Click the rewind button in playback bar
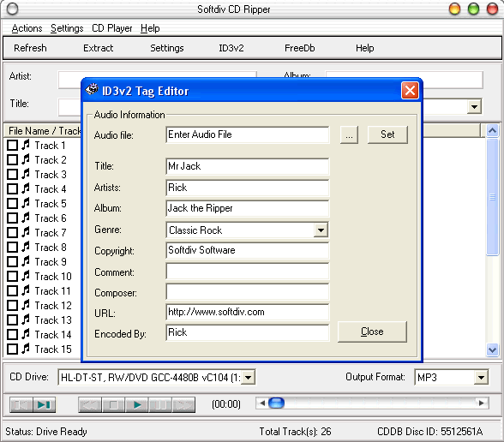The width and height of the screenshot is (504, 442). [x=90, y=404]
